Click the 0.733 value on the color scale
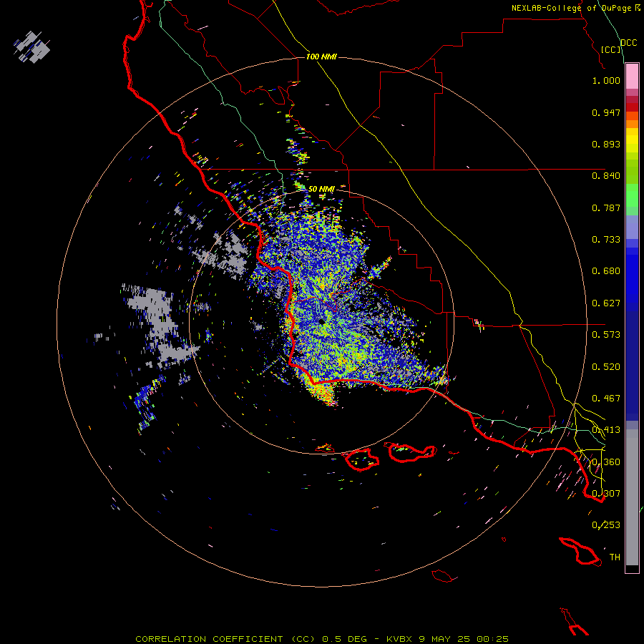 pos(606,240)
